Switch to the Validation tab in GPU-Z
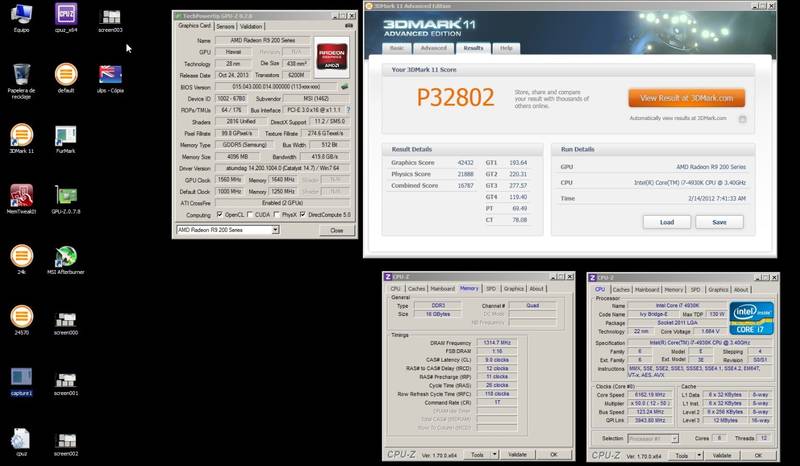Image resolution: width=800 pixels, height=466 pixels. coord(251,27)
